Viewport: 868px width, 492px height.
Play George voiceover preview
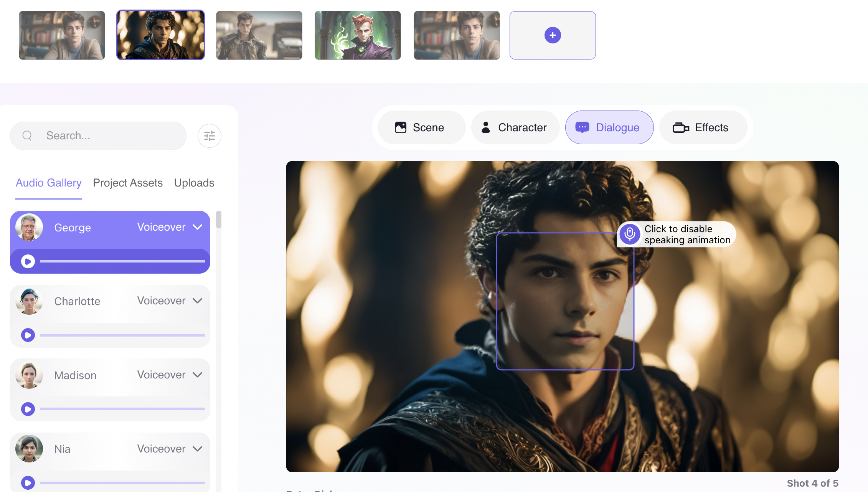pyautogui.click(x=28, y=261)
